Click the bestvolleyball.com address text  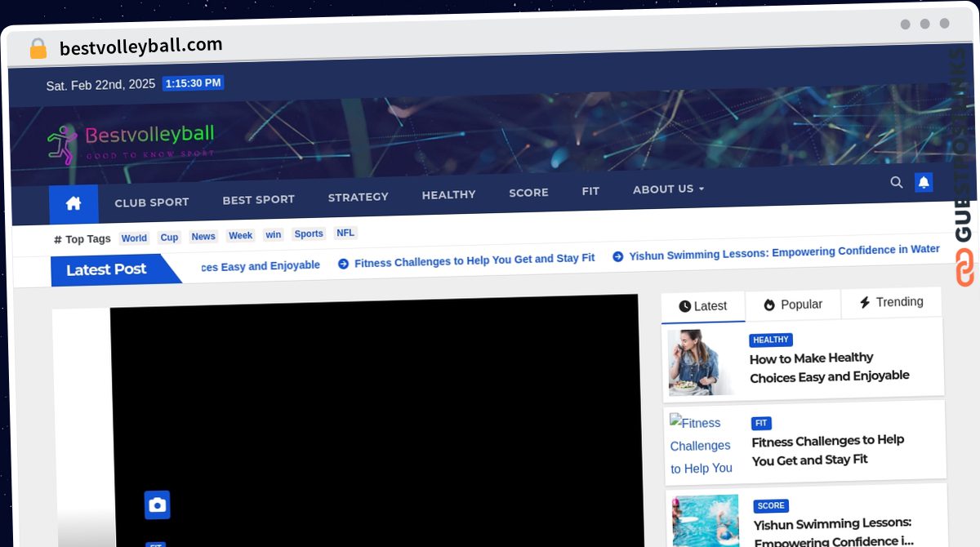click(140, 46)
